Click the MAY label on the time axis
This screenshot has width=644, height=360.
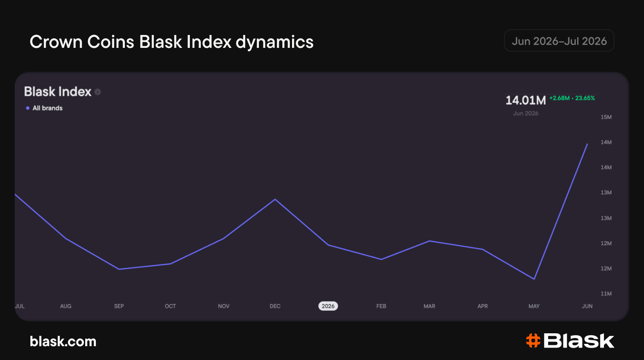[x=534, y=306]
